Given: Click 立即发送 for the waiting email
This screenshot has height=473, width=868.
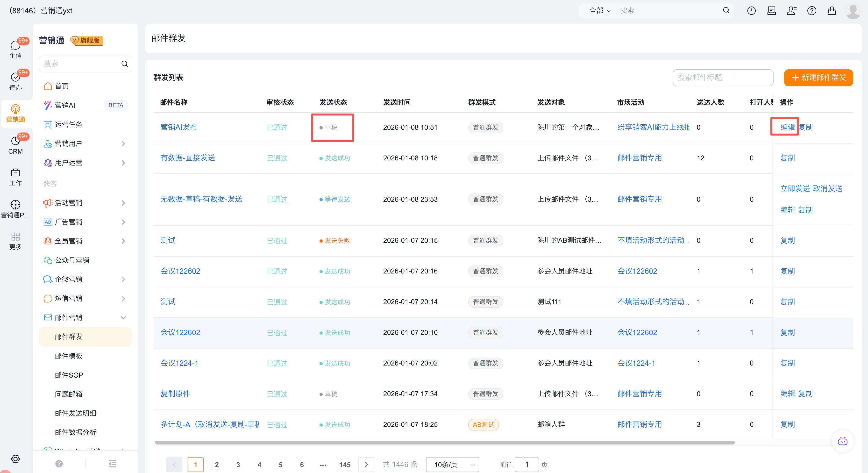Looking at the screenshot, I should point(795,188).
